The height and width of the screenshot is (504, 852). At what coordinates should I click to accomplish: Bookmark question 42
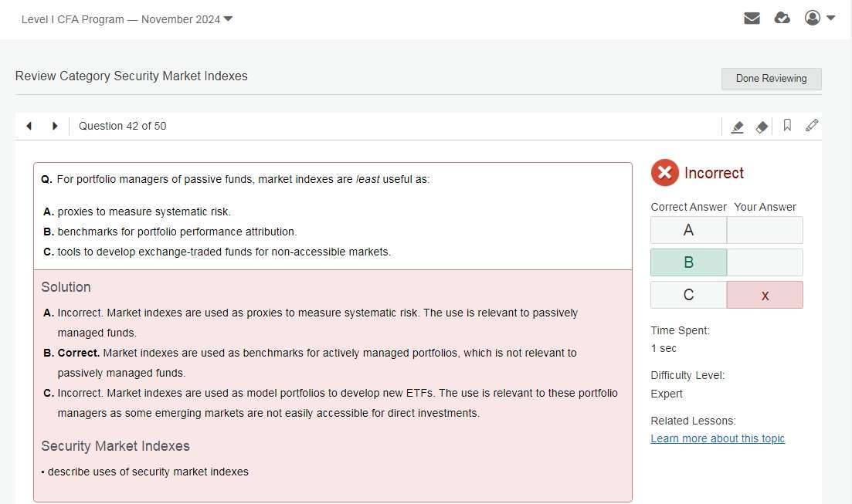click(787, 125)
